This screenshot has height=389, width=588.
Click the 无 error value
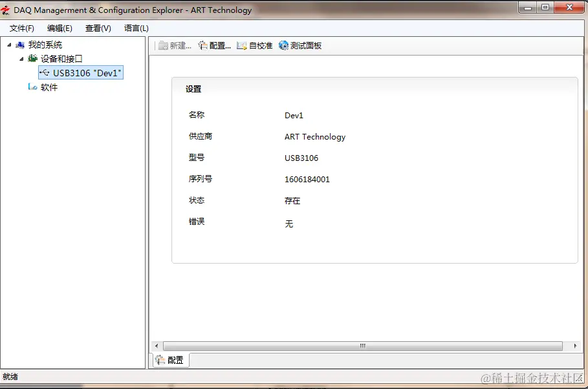tap(289, 224)
